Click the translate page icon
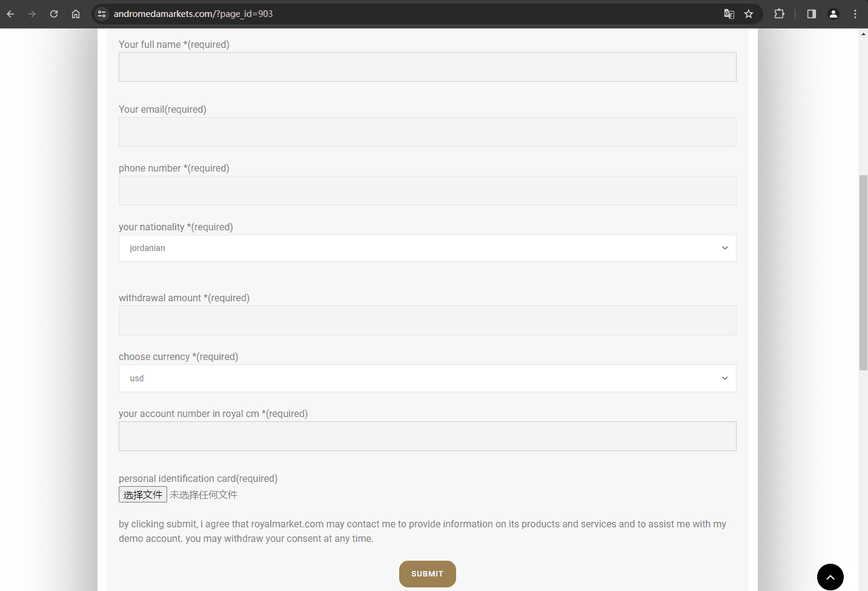The width and height of the screenshot is (868, 591). (x=729, y=14)
